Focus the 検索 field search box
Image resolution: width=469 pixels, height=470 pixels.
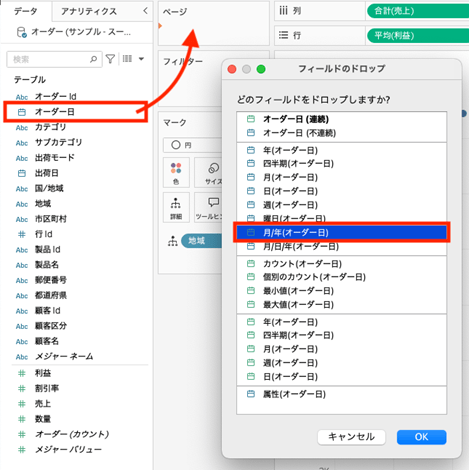coord(54,59)
